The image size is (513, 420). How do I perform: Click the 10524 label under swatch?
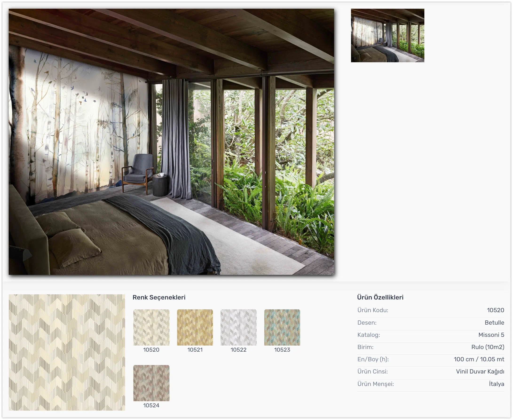[x=151, y=405]
